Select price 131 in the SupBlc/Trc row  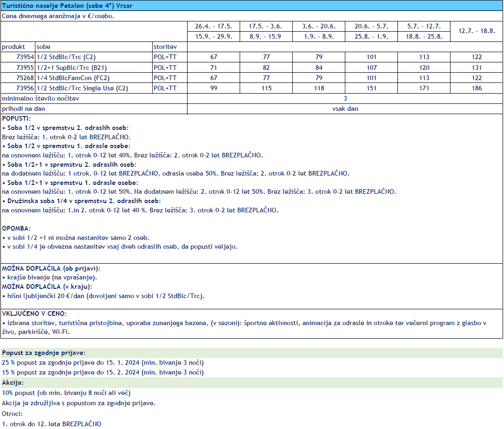coord(477,68)
